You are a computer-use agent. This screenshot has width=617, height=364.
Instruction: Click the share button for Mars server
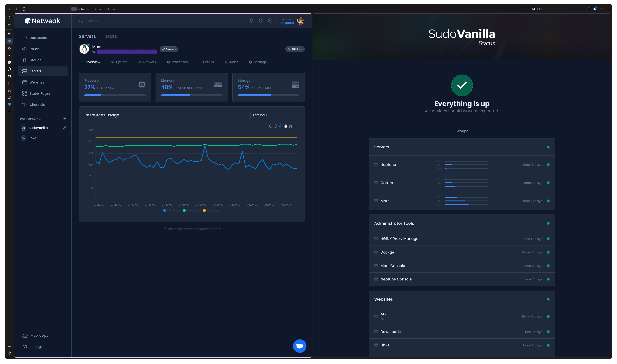(295, 49)
